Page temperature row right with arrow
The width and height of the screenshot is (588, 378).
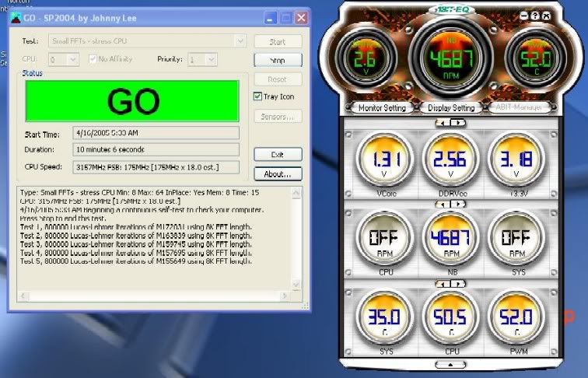pos(458,284)
